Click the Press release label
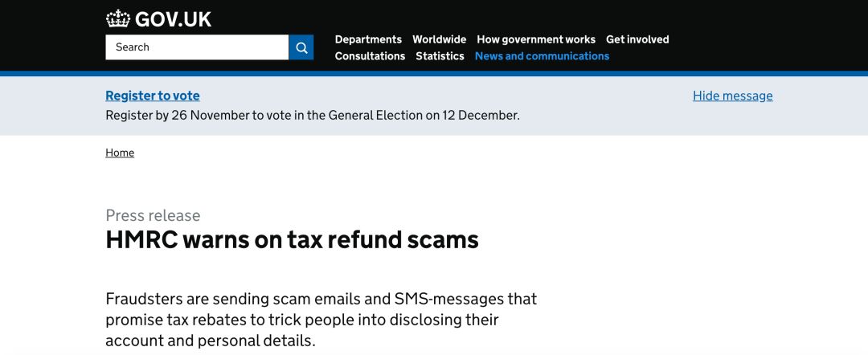Viewport: 868px width, 355px height. point(153,215)
